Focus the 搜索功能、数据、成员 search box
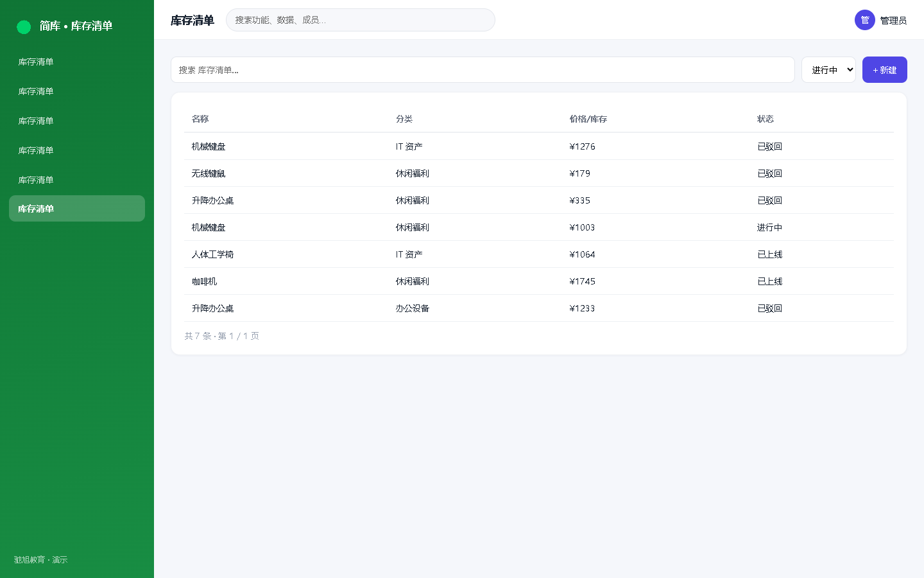 [361, 20]
